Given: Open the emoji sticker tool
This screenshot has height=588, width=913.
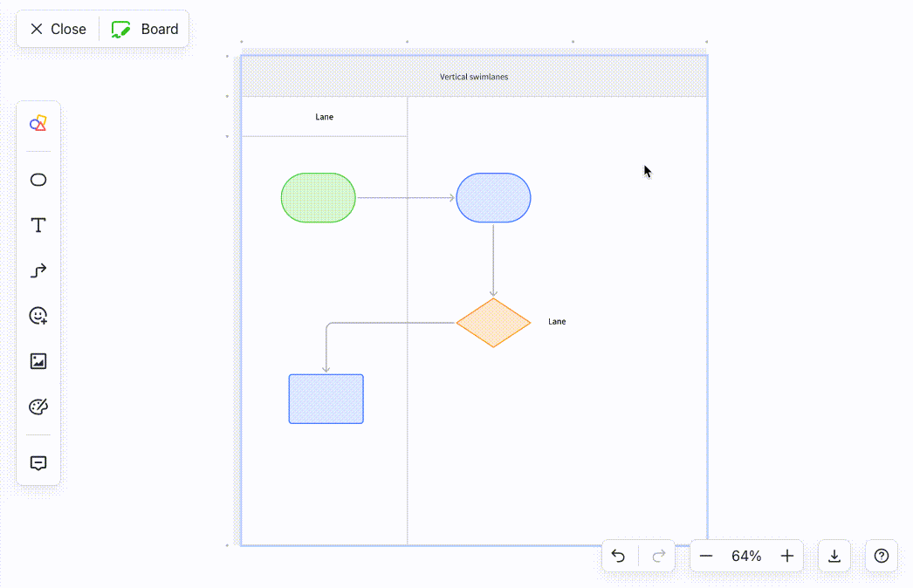Looking at the screenshot, I should [x=38, y=316].
